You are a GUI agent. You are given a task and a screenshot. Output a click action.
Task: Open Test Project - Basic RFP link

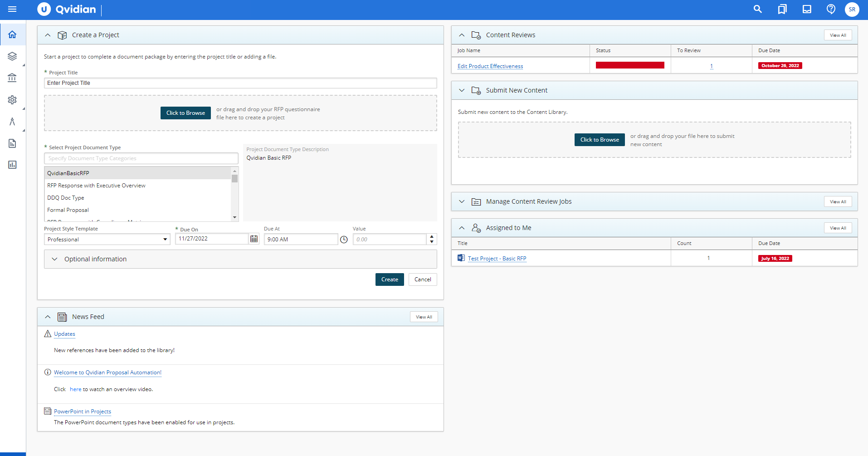pos(497,258)
